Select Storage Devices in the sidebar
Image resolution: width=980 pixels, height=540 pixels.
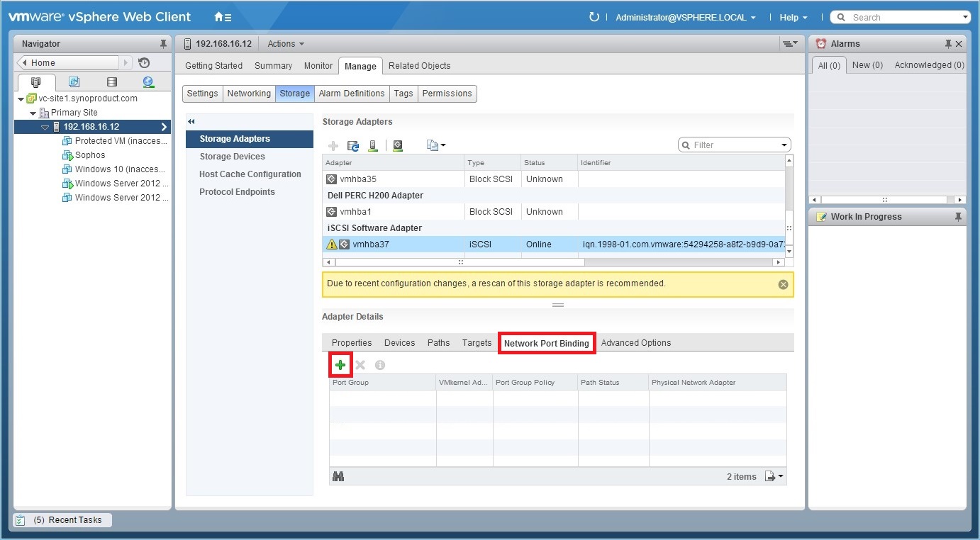click(x=230, y=156)
